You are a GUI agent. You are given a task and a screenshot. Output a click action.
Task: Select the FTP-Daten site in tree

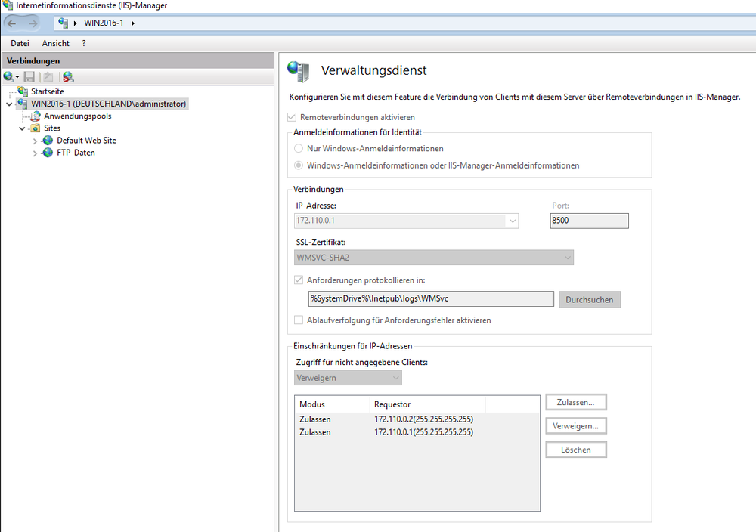76,153
